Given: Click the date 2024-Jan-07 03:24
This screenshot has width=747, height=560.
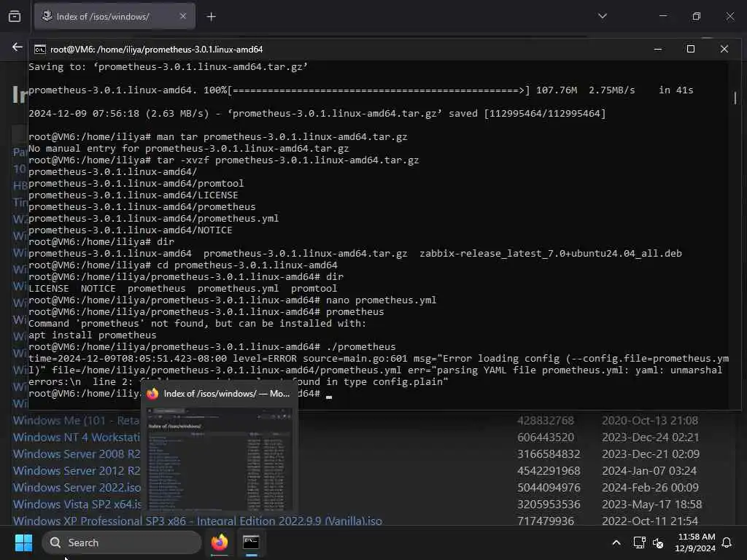Looking at the screenshot, I should tap(649, 470).
